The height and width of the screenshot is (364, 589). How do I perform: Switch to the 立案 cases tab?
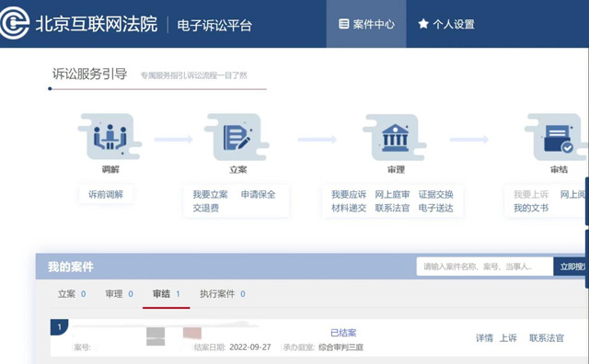(x=72, y=294)
